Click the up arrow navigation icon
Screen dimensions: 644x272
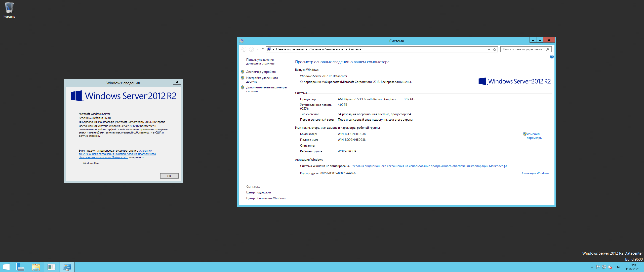pos(263,49)
